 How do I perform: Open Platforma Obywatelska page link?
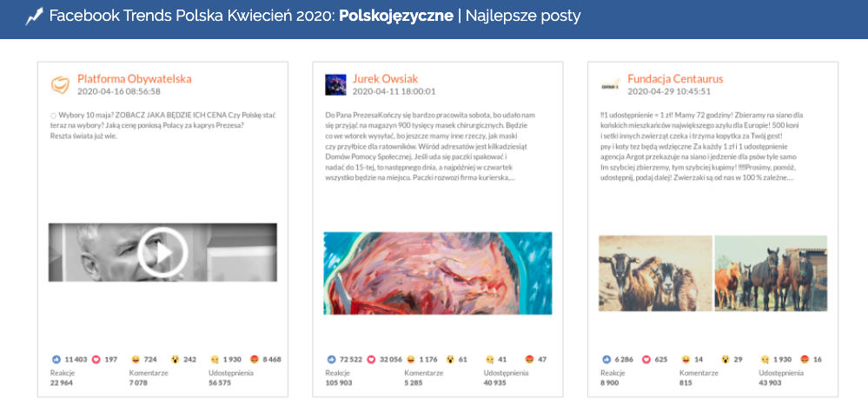pos(134,79)
